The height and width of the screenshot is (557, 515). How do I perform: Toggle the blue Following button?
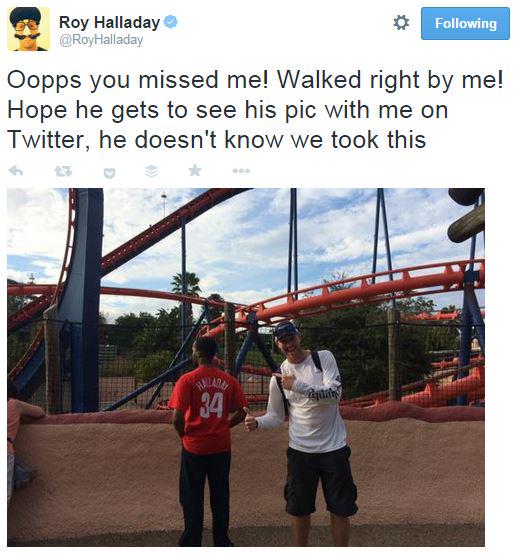[x=465, y=23]
